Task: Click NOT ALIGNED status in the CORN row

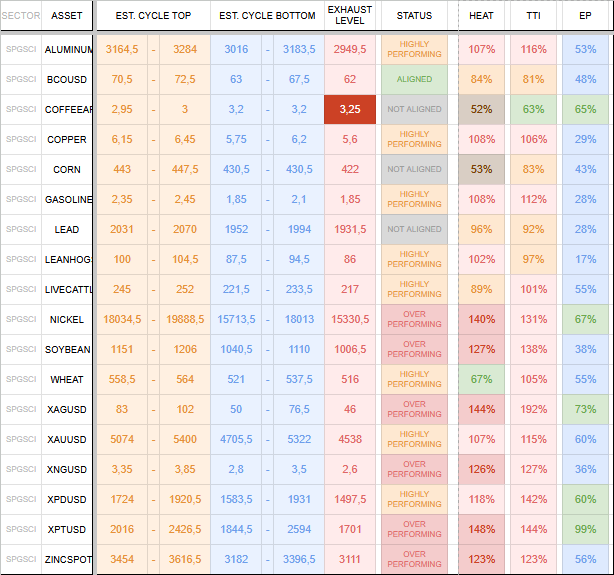Action: tap(414, 170)
